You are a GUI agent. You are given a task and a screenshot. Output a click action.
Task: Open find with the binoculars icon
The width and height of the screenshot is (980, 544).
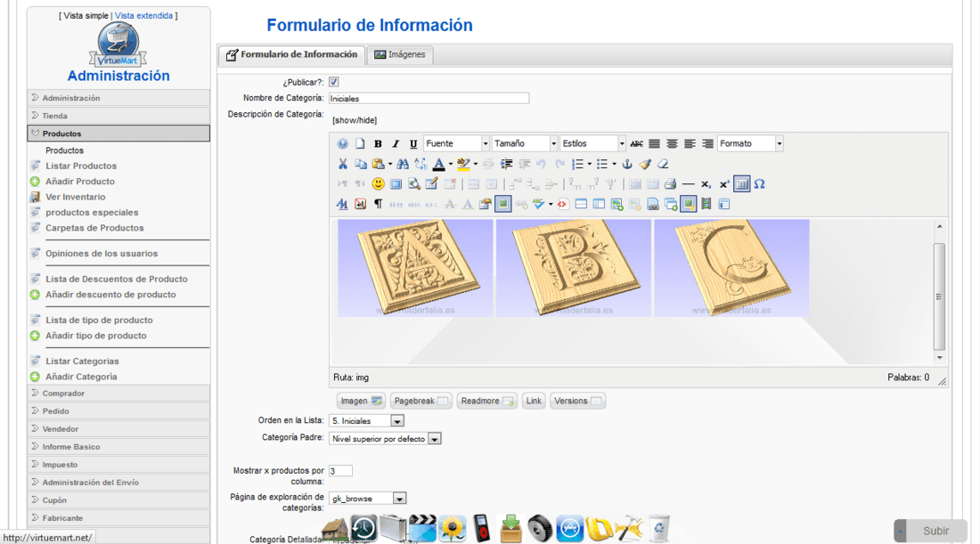[403, 164]
